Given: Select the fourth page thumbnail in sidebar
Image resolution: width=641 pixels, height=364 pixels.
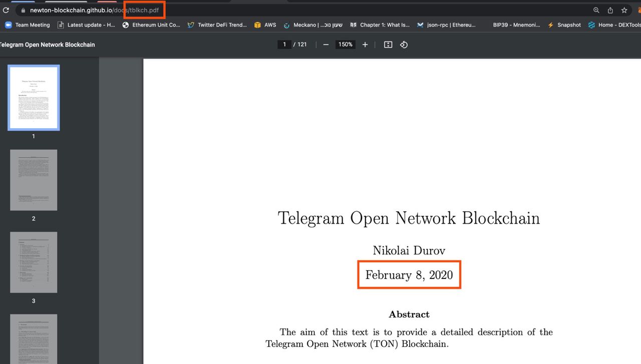Looking at the screenshot, I should point(34,339).
